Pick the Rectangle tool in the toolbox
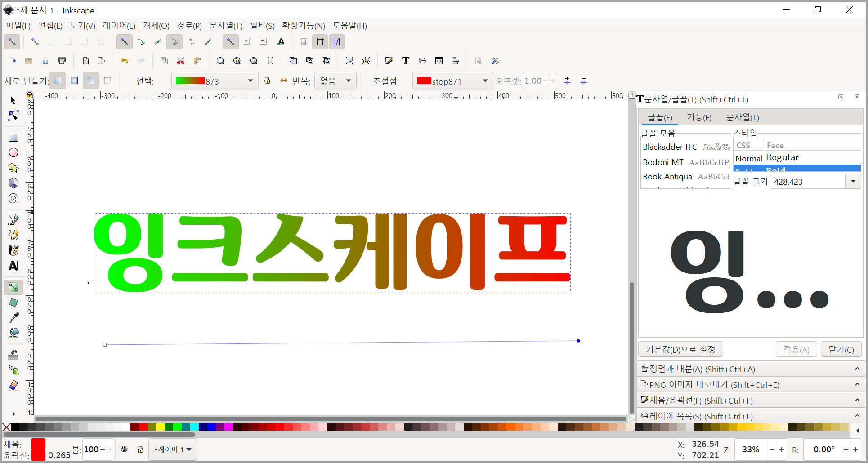Viewport: 868px width, 463px height. pos(13,137)
